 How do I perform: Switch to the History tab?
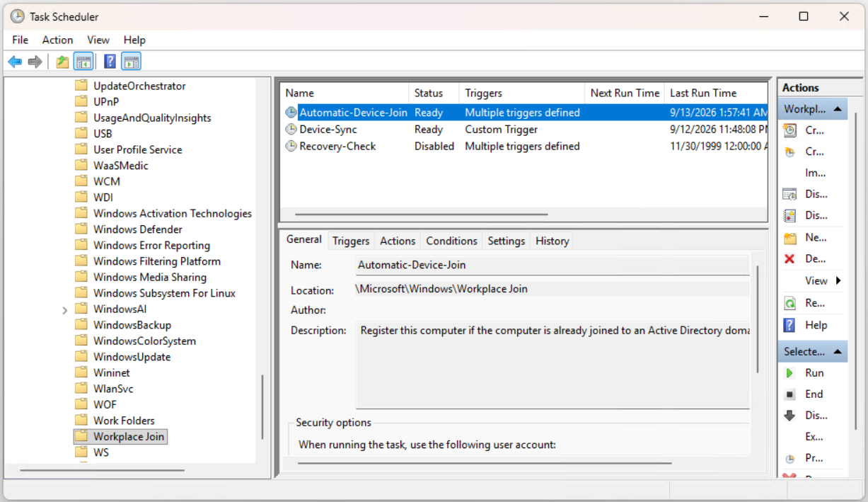point(552,241)
